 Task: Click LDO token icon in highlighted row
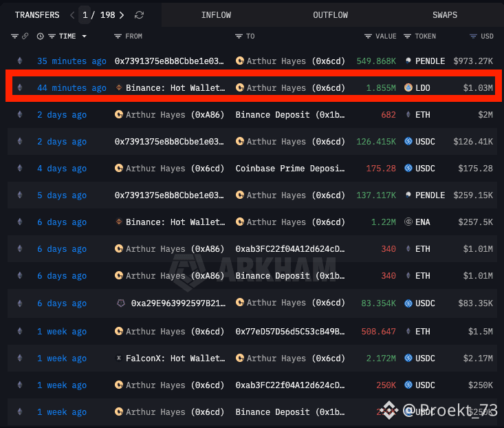[408, 87]
